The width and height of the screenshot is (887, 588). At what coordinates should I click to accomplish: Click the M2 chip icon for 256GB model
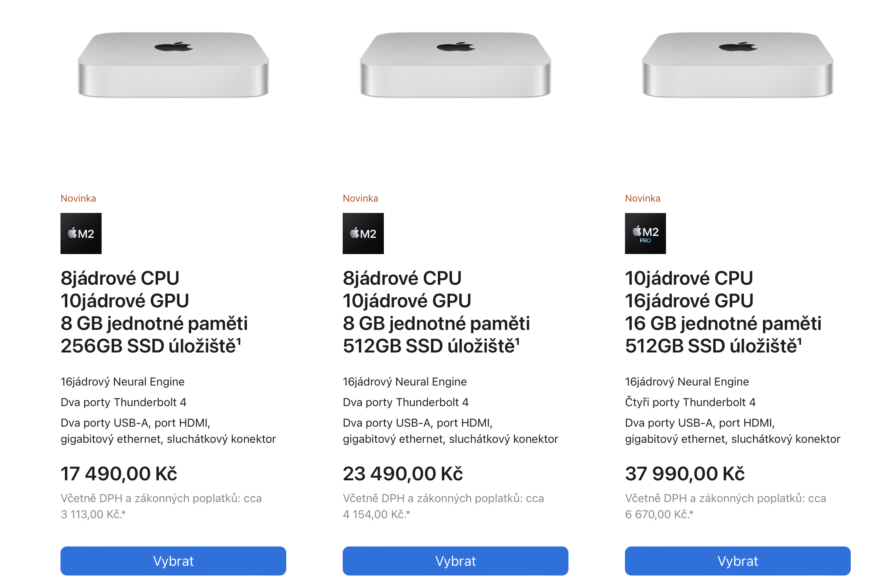[81, 234]
